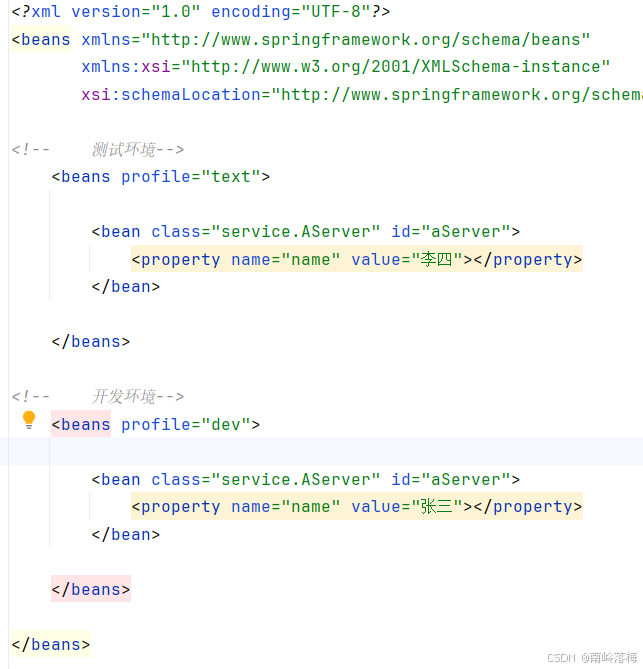Image resolution: width=643 pixels, height=669 pixels.
Task: Click property line with value 张三
Action: pyautogui.click(x=357, y=506)
